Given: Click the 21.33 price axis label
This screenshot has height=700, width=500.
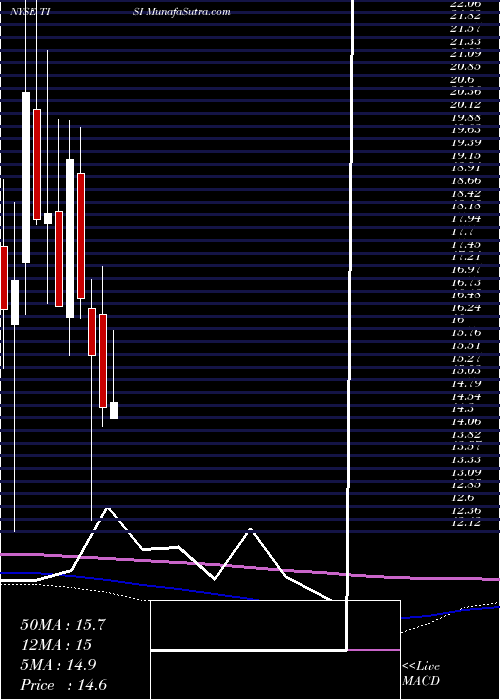Looking at the screenshot, I should coord(466,41).
